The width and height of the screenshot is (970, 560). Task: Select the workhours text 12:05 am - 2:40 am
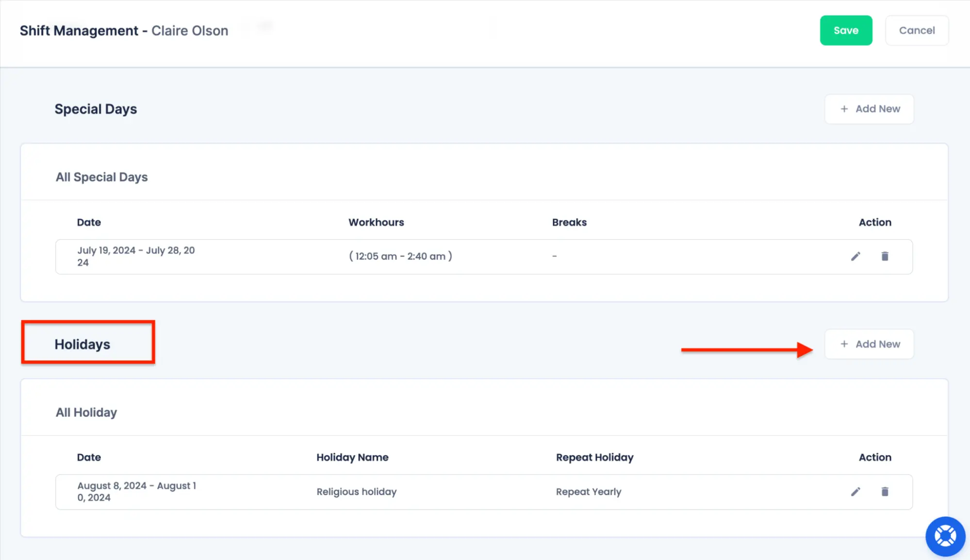(x=400, y=256)
